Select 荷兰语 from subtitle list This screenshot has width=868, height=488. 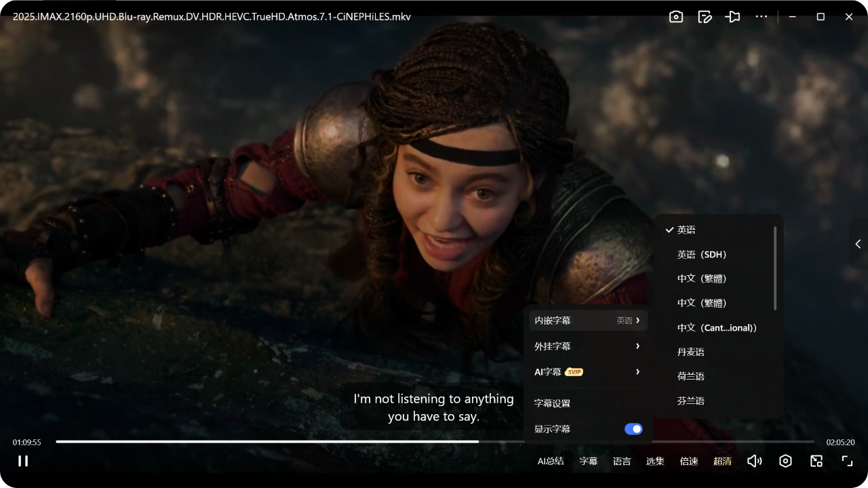690,376
